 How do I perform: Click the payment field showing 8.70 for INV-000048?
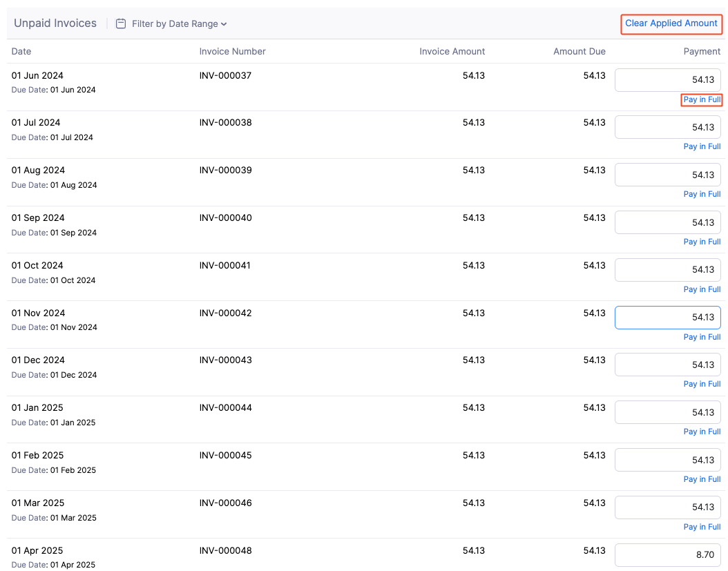click(667, 555)
